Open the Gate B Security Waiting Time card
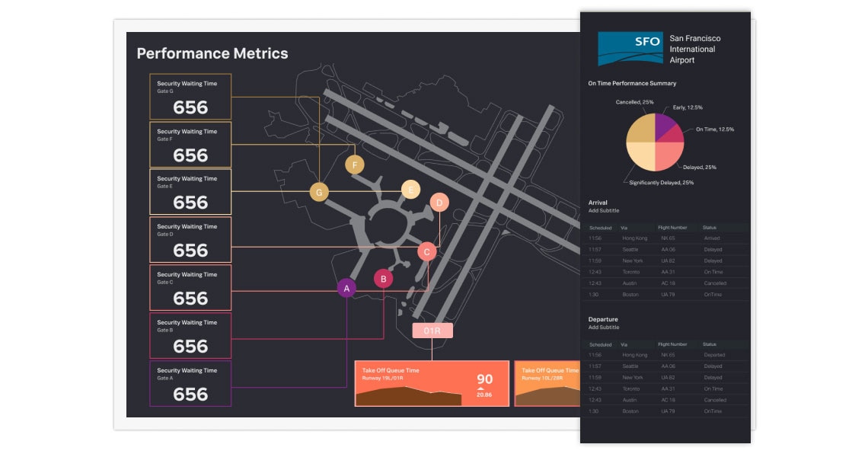Viewport: 868px width, 457px height. (190, 335)
